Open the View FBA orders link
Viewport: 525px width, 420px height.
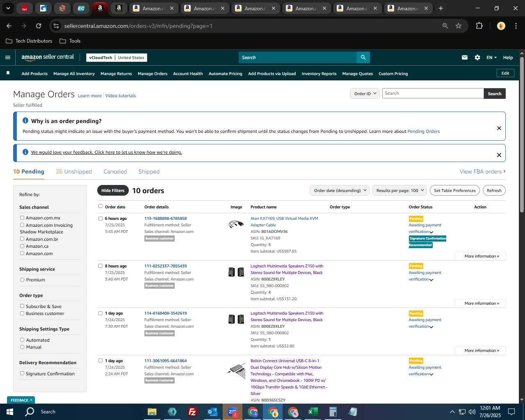[482, 171]
